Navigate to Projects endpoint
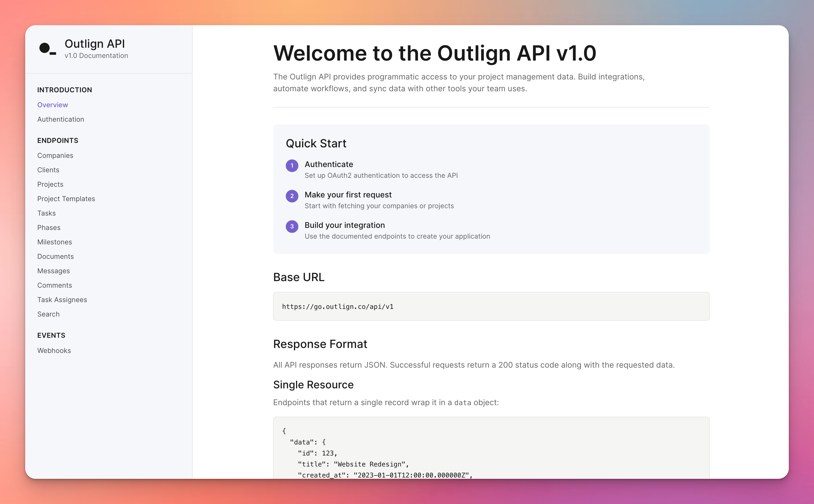 (50, 184)
